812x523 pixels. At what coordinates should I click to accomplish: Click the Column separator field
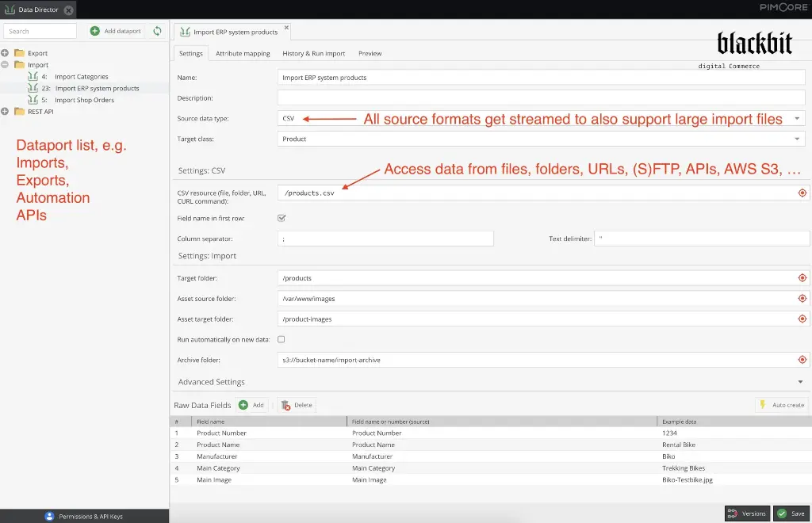(386, 239)
